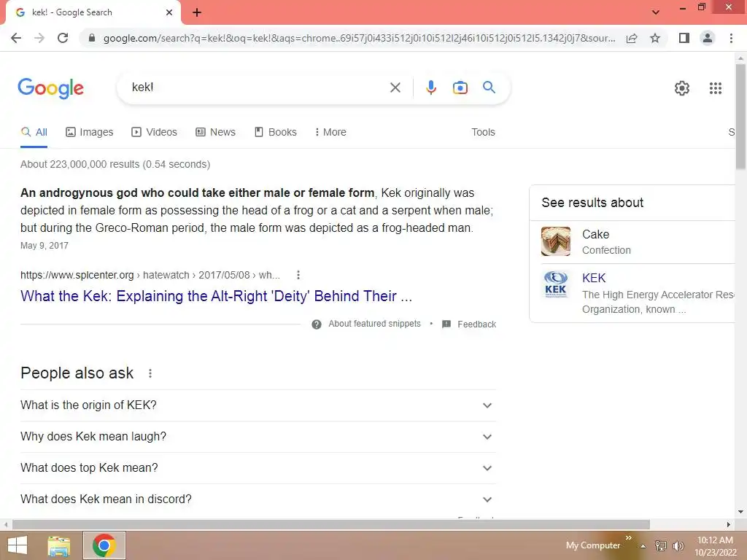Click the Chrome taskbar icon

(104, 545)
